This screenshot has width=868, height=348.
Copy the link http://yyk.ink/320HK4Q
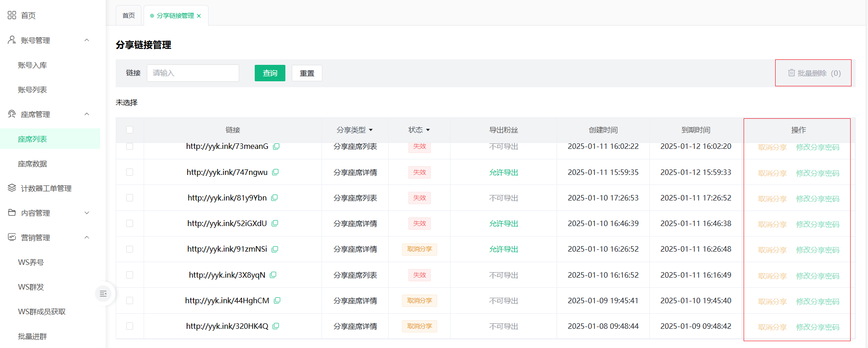tap(276, 326)
